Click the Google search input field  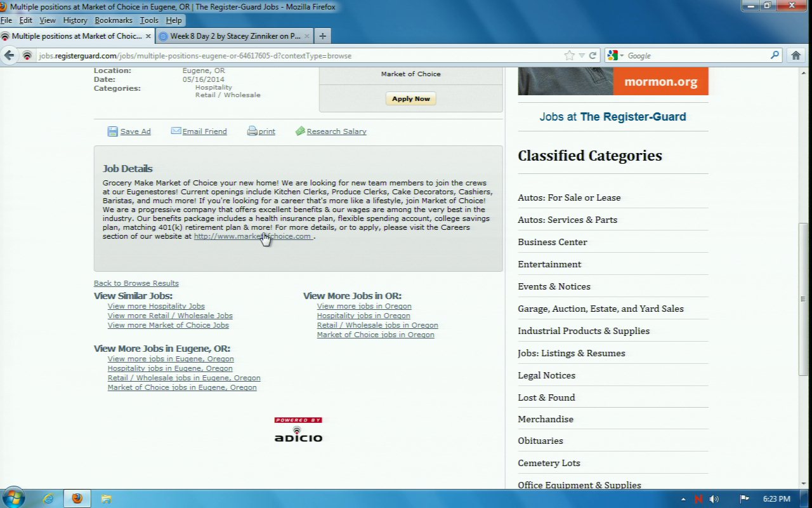point(698,56)
